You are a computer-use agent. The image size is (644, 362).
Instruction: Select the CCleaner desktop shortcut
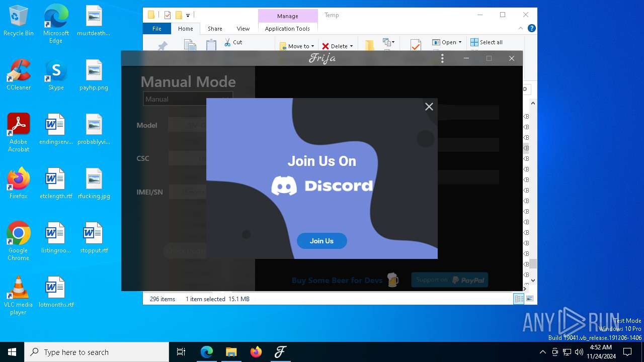[x=19, y=75]
